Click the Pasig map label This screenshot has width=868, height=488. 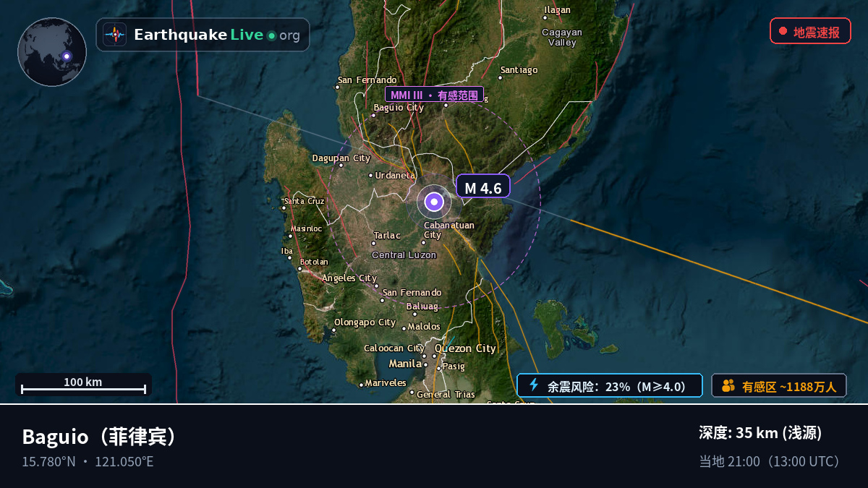click(x=454, y=367)
